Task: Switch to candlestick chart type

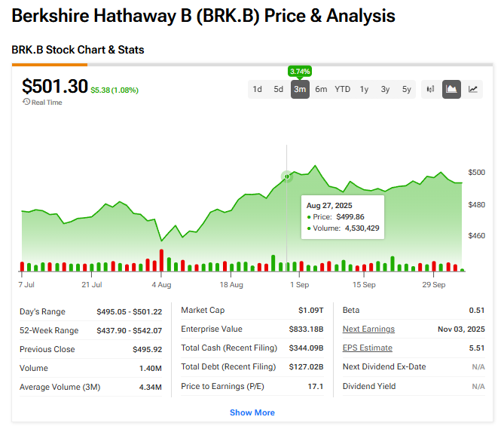Action: 431,89
